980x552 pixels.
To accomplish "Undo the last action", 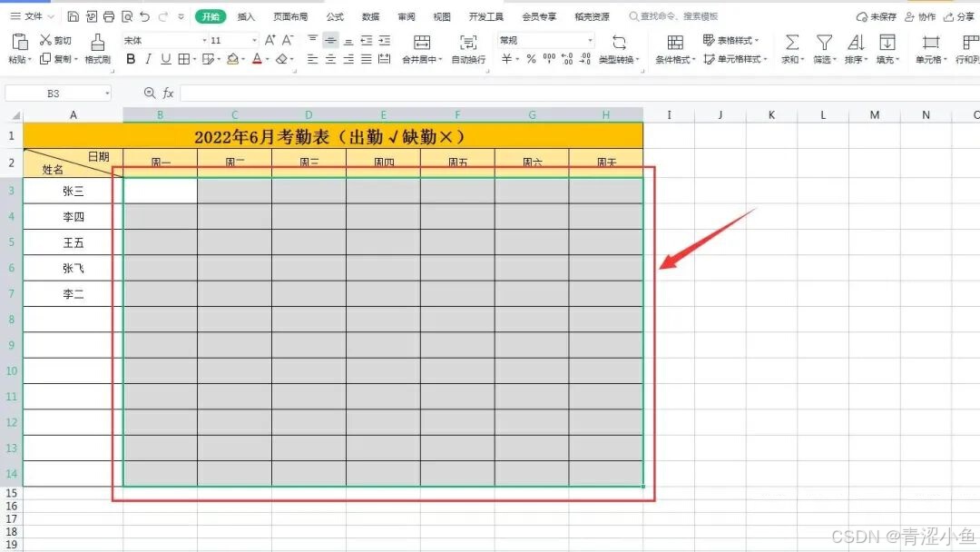I will click(145, 16).
